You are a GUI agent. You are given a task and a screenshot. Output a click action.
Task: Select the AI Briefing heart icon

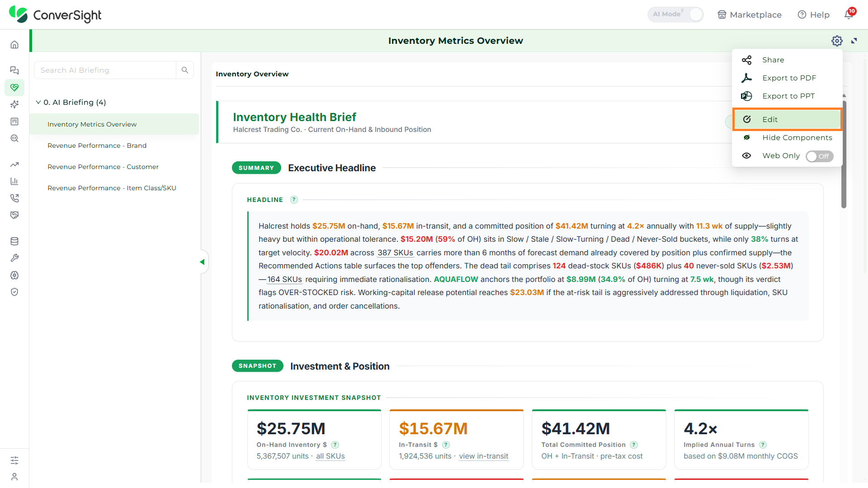coord(14,87)
